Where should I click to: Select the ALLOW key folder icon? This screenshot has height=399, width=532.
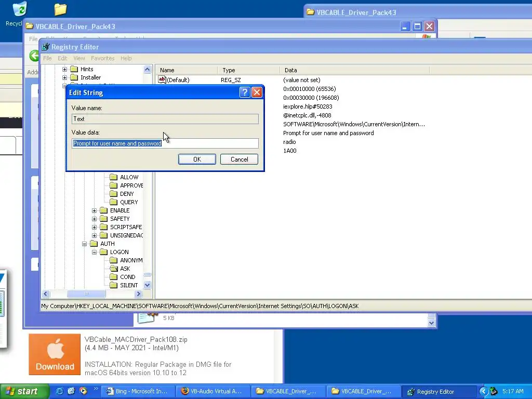click(114, 177)
